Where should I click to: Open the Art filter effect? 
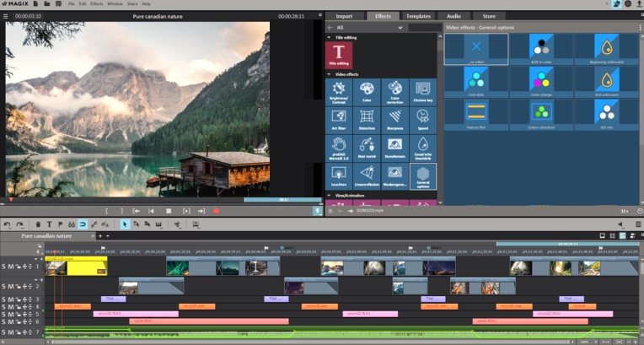point(339,121)
